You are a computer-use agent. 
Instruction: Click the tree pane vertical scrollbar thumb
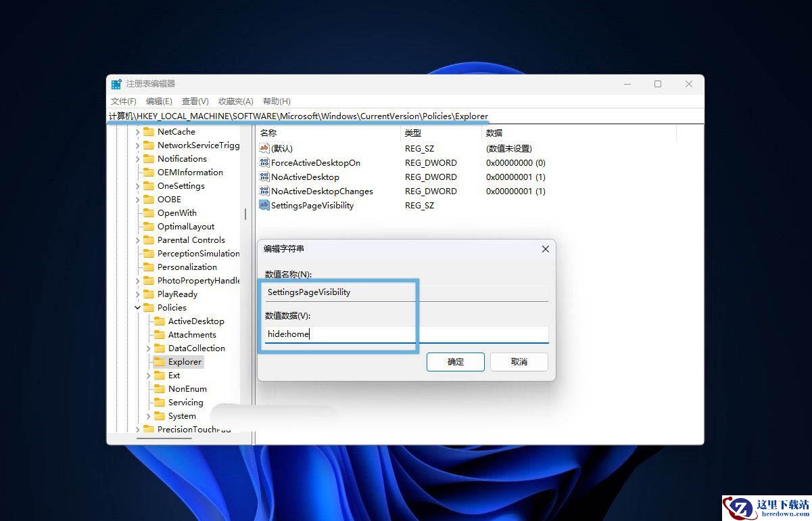point(245,214)
